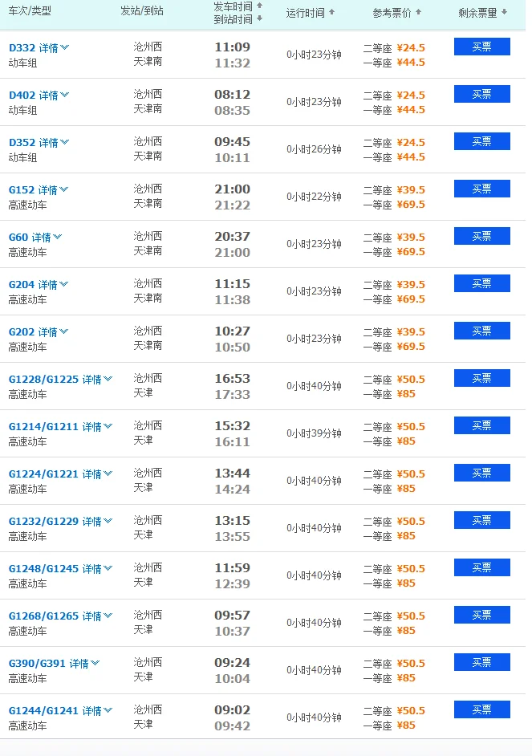Expand details for train G60
The width and height of the screenshot is (532, 756).
pyautogui.click(x=44, y=236)
